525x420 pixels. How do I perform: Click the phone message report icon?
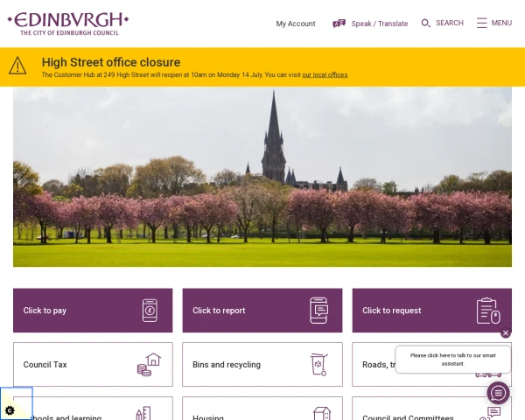click(318, 311)
